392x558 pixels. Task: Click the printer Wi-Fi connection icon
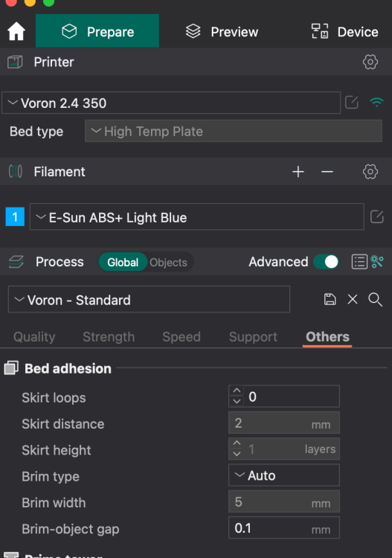tap(376, 103)
